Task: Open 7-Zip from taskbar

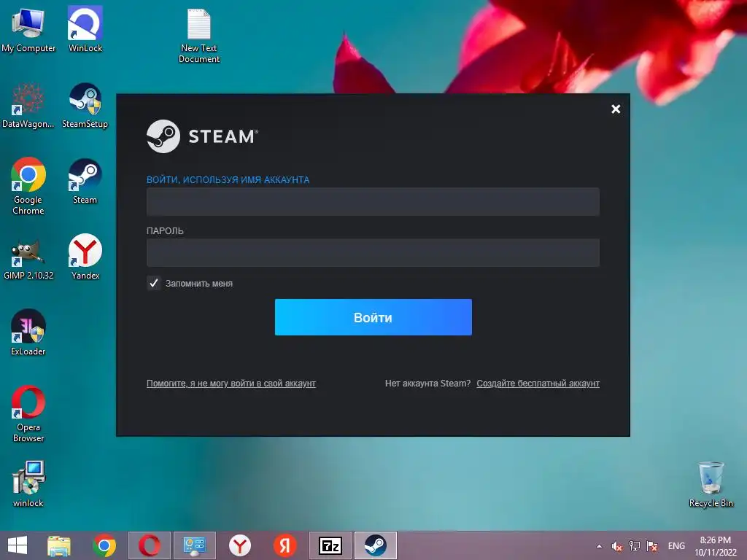Action: [x=330, y=545]
